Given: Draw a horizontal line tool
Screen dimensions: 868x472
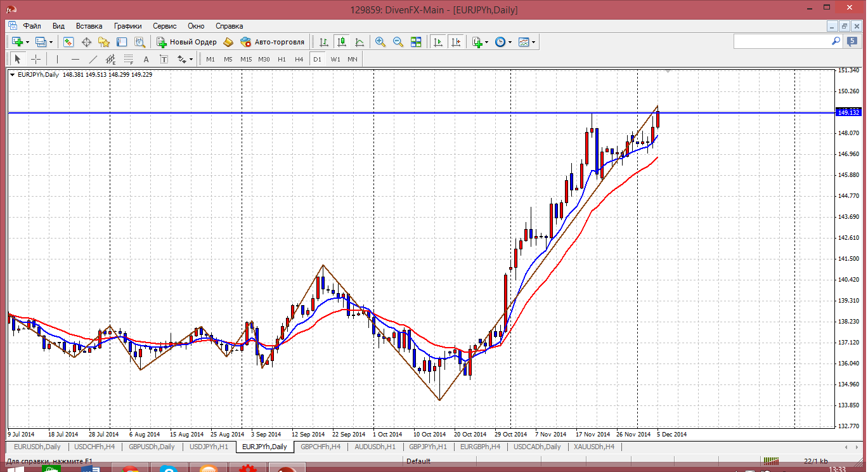Looking at the screenshot, I should tap(75, 59).
